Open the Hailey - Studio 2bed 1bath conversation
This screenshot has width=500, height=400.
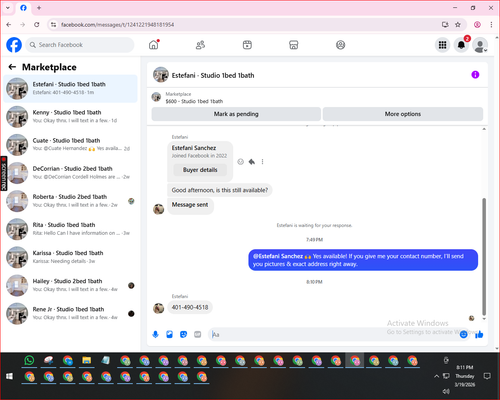(x=70, y=285)
